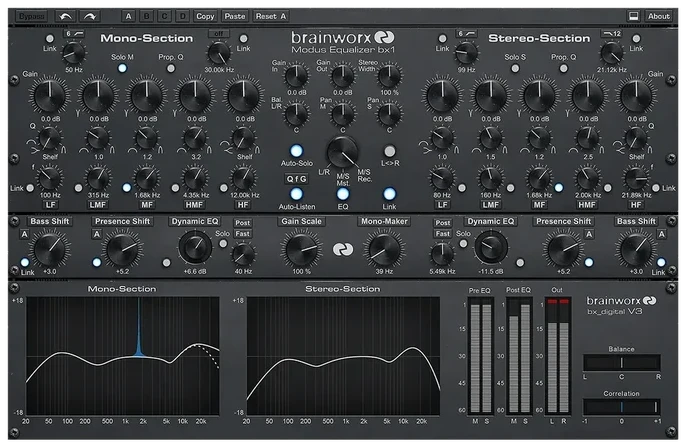Toggle the center Link LED under L<>R
This screenshot has width=686, height=447.
point(389,194)
